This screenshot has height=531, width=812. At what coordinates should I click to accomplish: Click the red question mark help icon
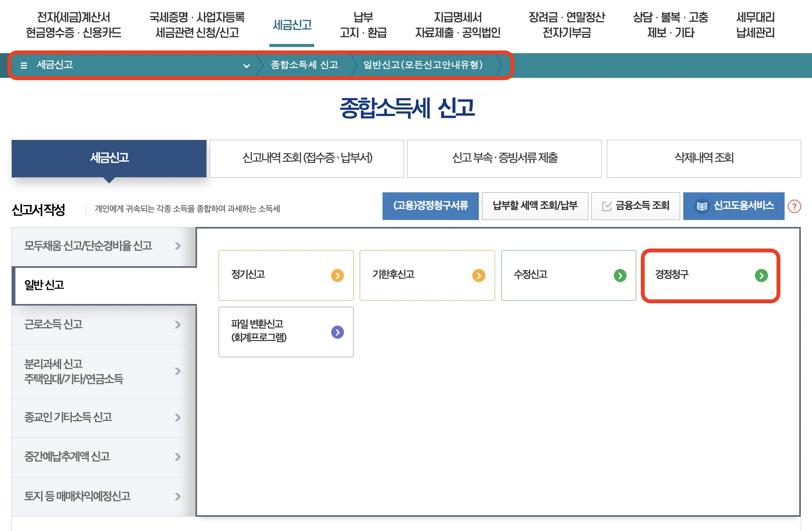coord(794,207)
